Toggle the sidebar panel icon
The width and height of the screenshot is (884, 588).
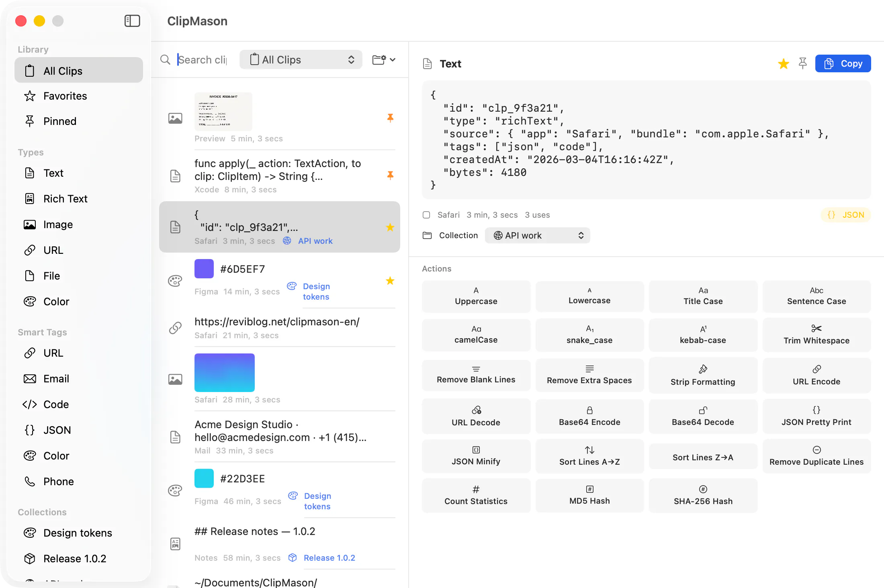click(x=132, y=21)
